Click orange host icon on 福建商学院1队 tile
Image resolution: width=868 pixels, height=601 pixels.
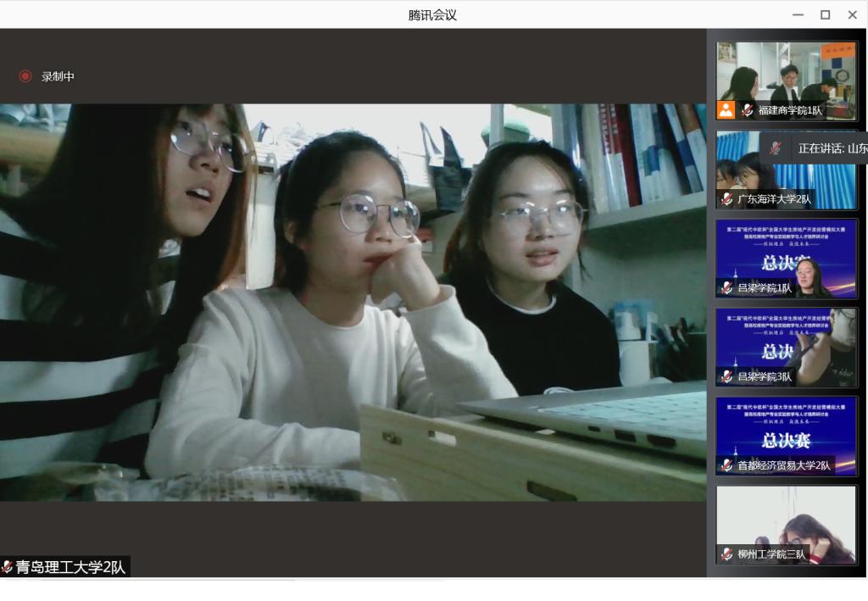point(726,110)
